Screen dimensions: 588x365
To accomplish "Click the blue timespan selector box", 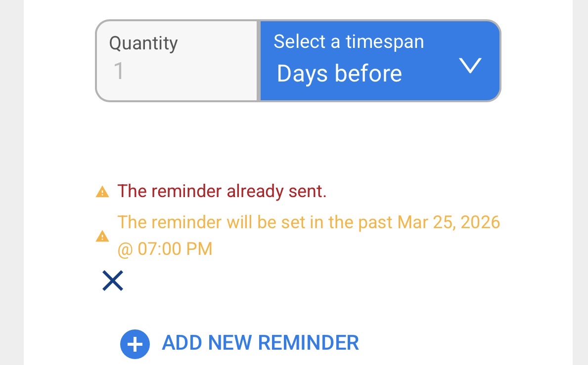I will click(379, 61).
